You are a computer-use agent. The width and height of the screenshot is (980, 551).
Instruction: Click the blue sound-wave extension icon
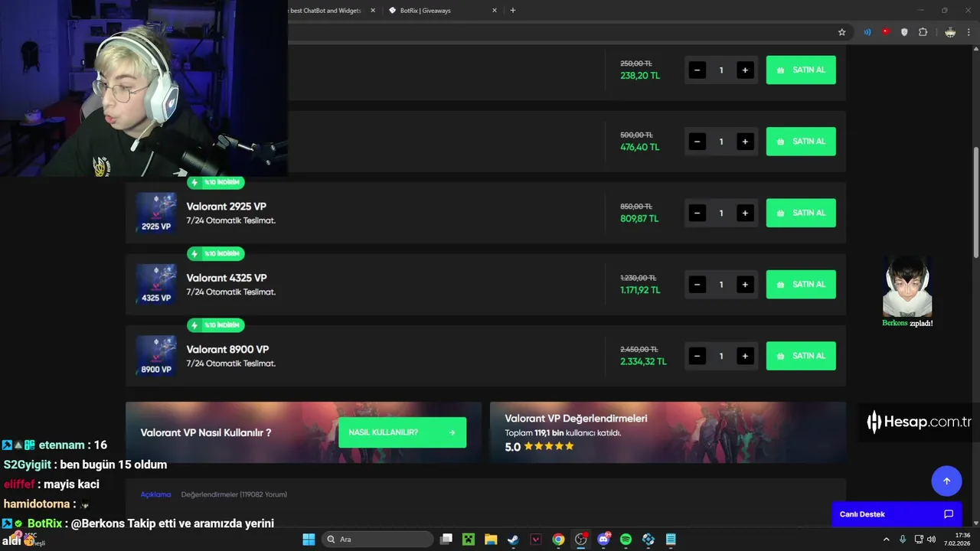(x=867, y=32)
